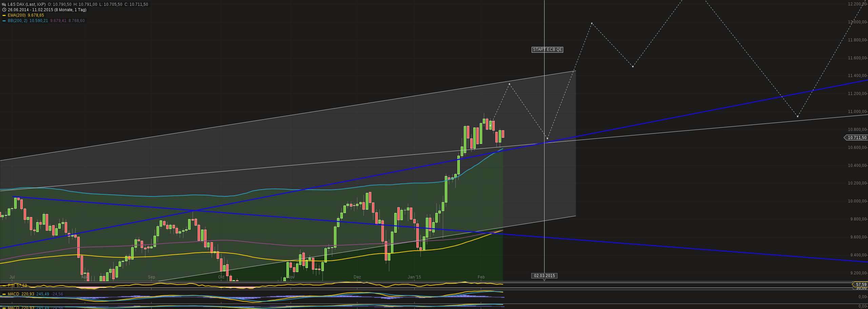Select the 02.03.2015 timeline marker label
The image size is (868, 309).
tap(545, 275)
